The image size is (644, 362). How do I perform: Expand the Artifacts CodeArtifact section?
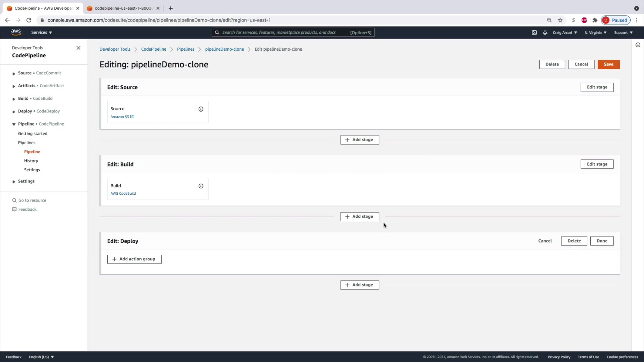14,86
